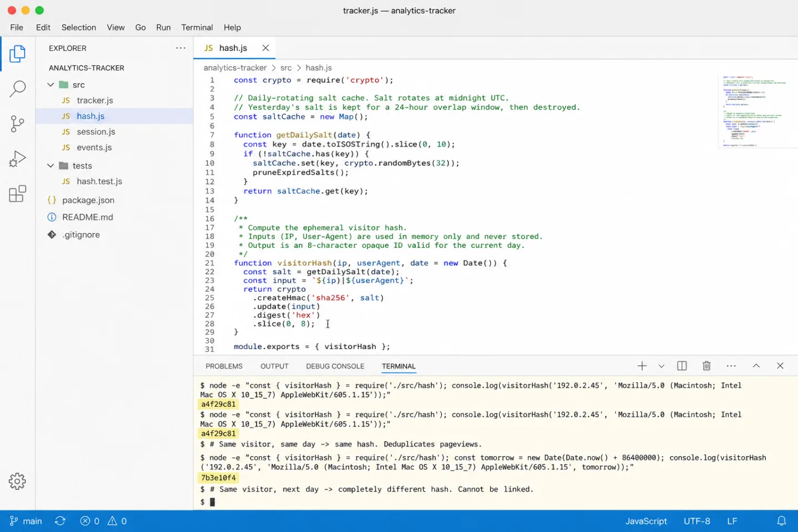Open Source Control view icon
Image resolution: width=798 pixels, height=532 pixels.
(x=18, y=124)
